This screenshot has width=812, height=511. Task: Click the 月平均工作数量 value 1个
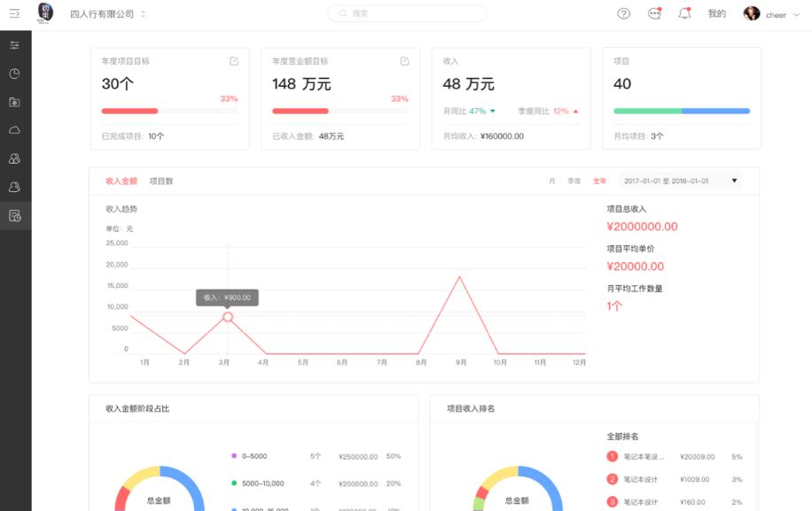(614, 306)
